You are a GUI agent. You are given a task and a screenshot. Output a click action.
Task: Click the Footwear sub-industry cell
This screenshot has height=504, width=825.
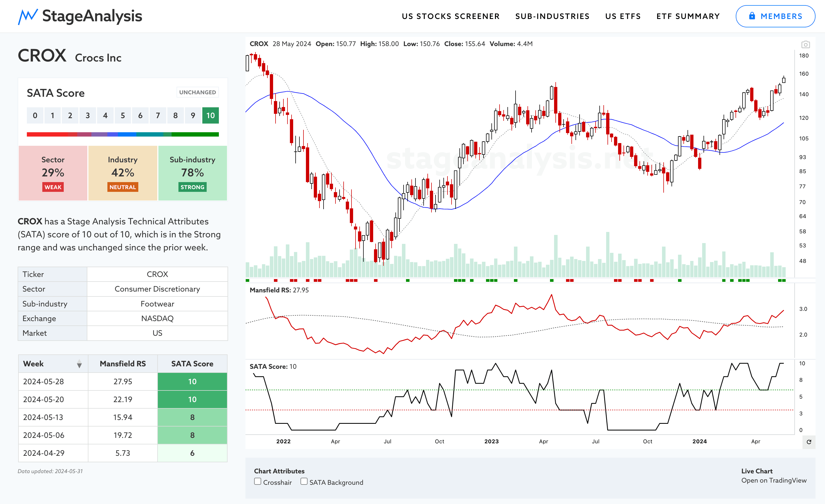157,304
